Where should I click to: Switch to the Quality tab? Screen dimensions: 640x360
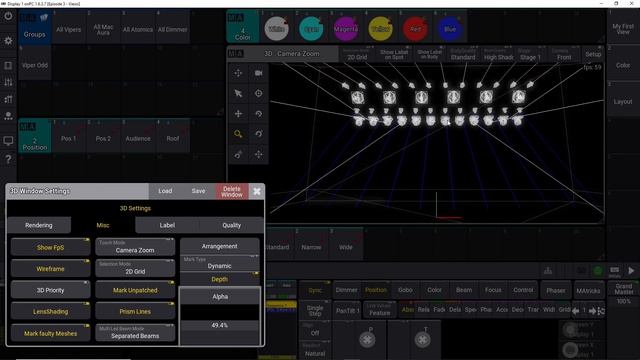coord(231,225)
